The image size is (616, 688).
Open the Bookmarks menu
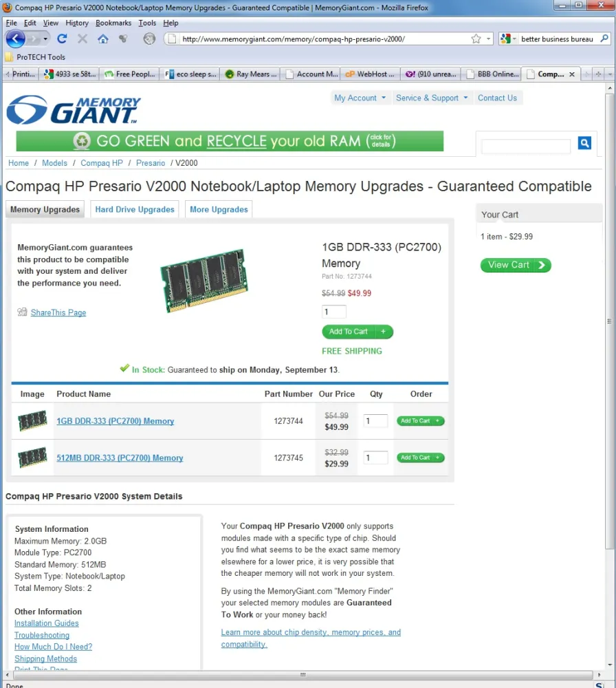pos(113,23)
